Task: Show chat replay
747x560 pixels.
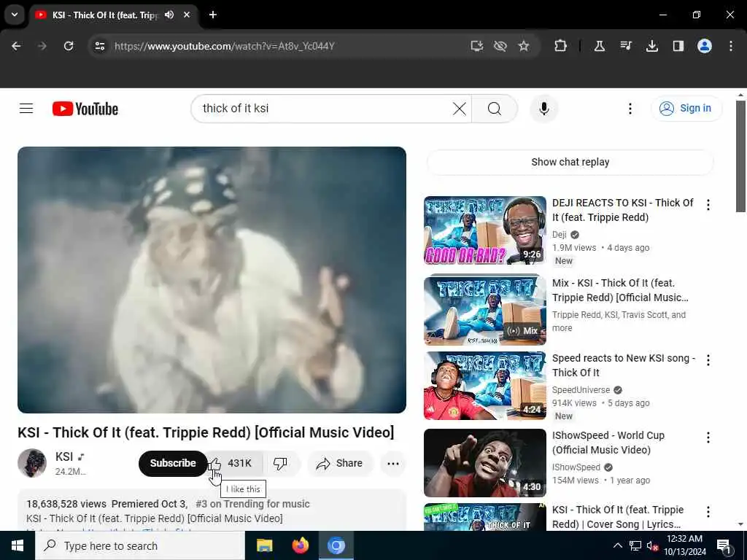Action: point(570,162)
